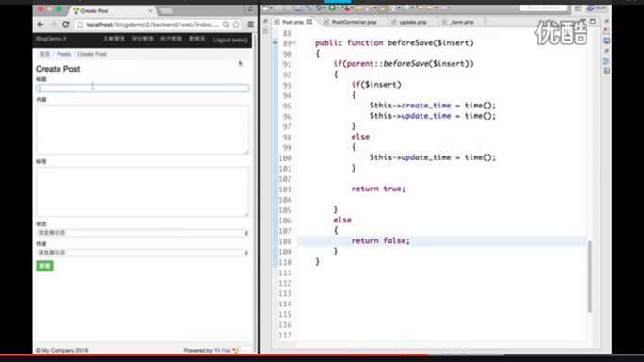Switch to _form.php editor tab
The height and width of the screenshot is (362, 644).
pos(462,22)
